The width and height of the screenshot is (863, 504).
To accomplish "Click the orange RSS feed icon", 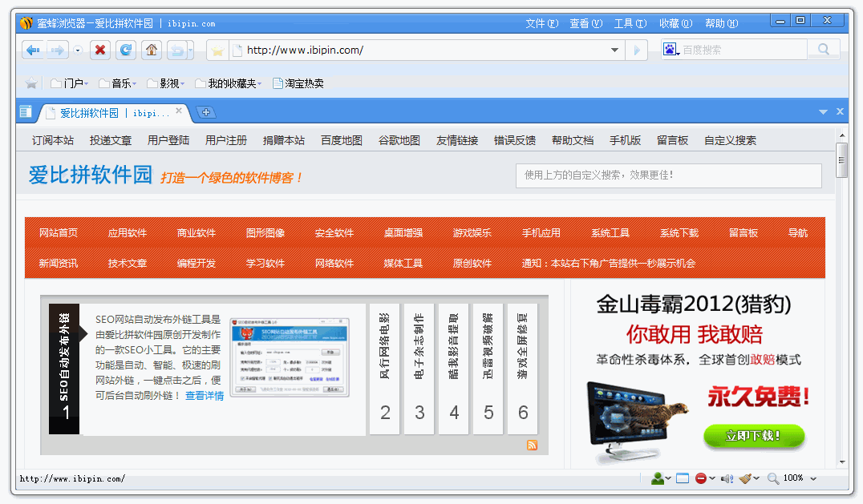I will point(533,446).
